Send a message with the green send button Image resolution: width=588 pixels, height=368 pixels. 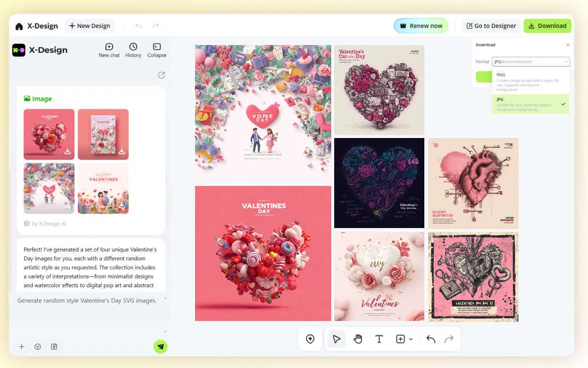[x=161, y=346]
